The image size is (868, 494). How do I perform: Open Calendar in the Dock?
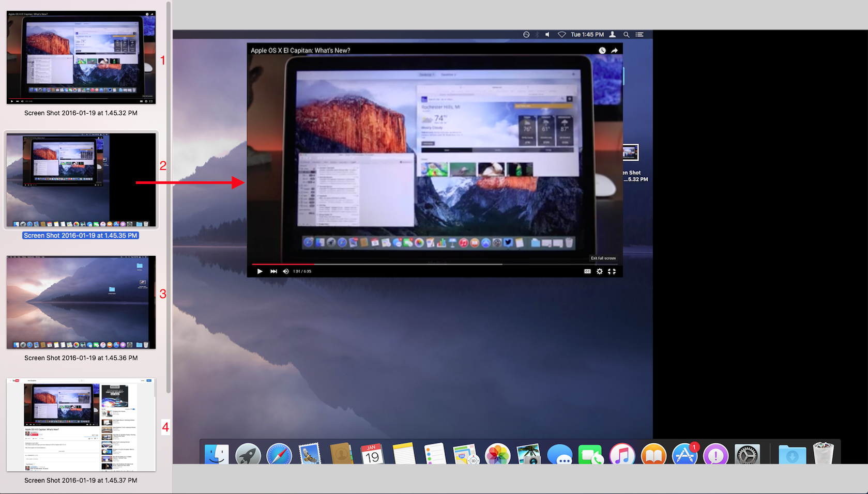point(372,454)
